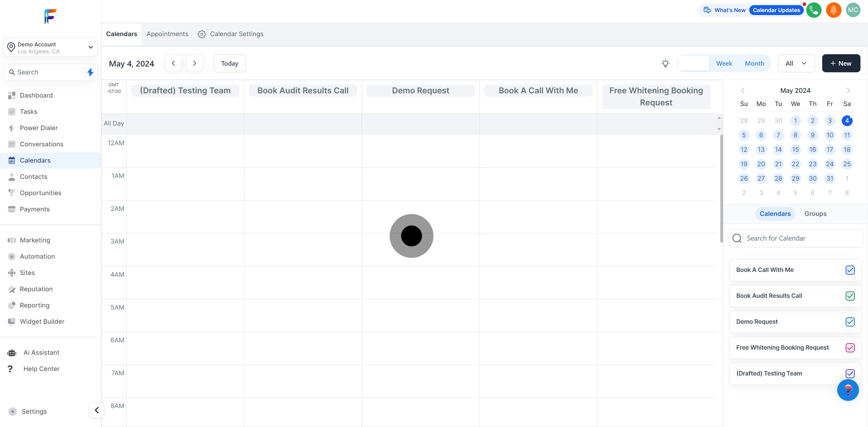
Task: Open the Conversations panel
Action: (x=42, y=144)
